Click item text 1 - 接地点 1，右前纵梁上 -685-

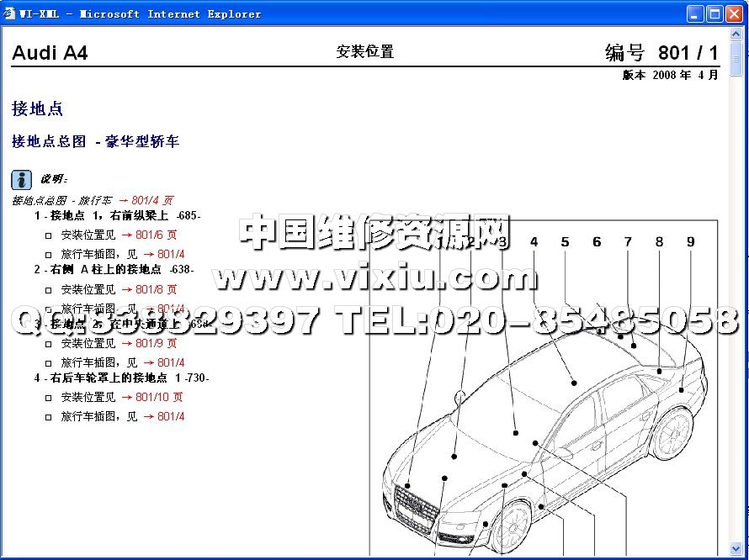click(x=118, y=216)
